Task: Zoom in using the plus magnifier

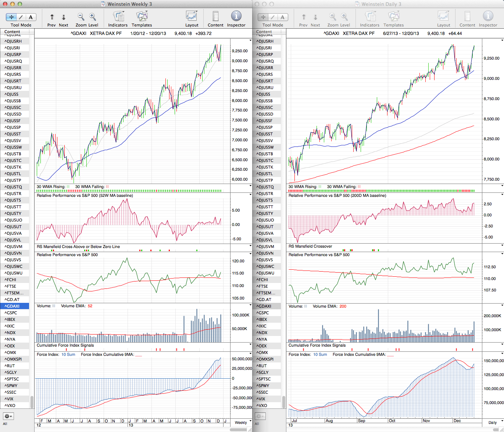Action: click(93, 17)
